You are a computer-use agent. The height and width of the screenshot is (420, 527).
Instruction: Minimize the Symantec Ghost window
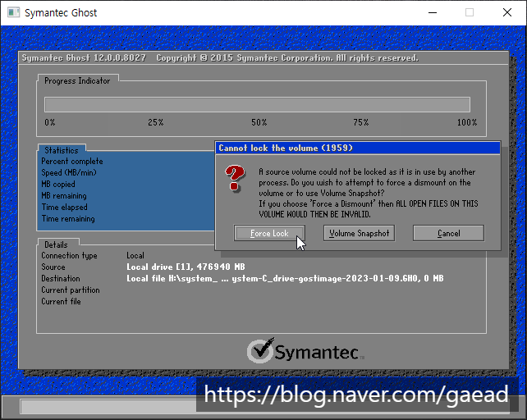[x=430, y=12]
